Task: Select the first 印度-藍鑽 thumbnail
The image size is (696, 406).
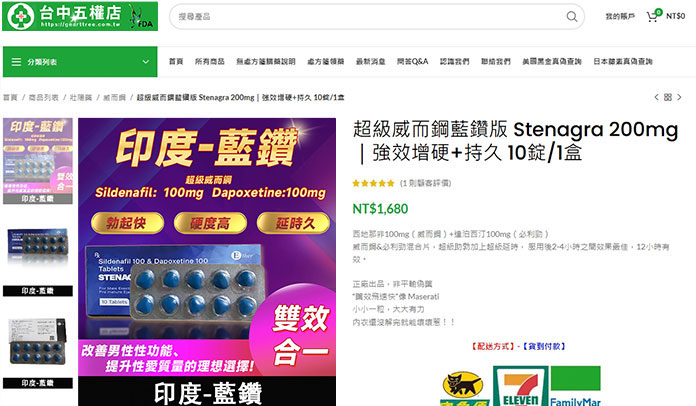Action: coord(38,161)
